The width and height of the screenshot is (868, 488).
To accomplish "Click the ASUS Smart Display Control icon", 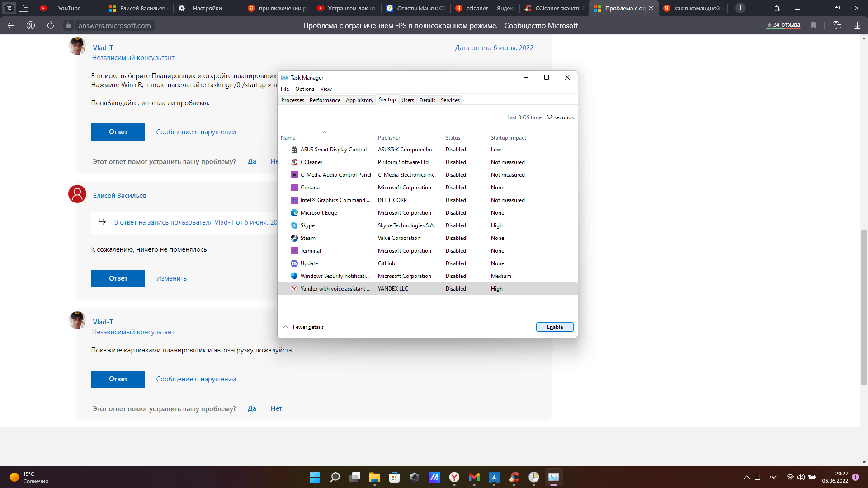I will click(294, 150).
